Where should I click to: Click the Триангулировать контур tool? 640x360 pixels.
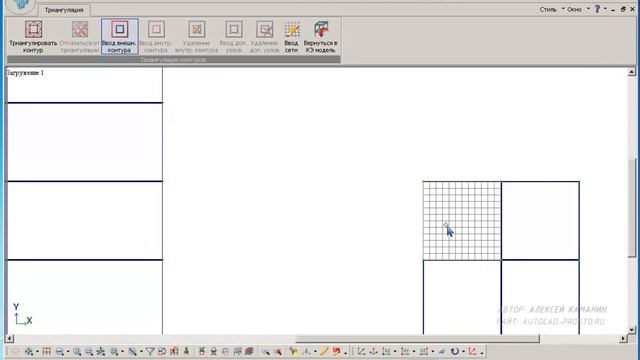click(x=33, y=37)
